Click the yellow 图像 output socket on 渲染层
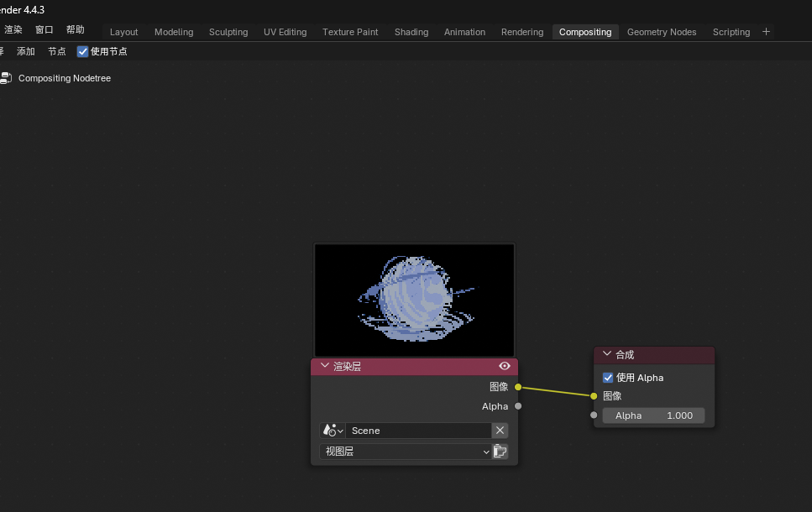Viewport: 812px width, 512px height. click(x=518, y=387)
